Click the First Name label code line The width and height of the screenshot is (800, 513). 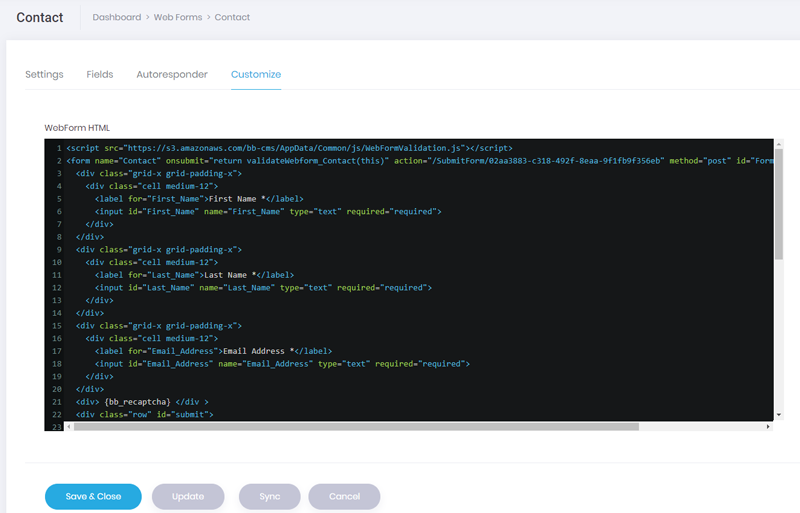199,199
